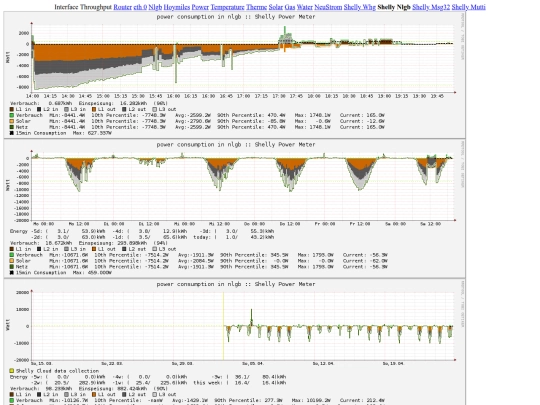Viewport: 540px width, 405px height.
Task: Open the Shelly Mutti link
Action: pyautogui.click(x=468, y=7)
